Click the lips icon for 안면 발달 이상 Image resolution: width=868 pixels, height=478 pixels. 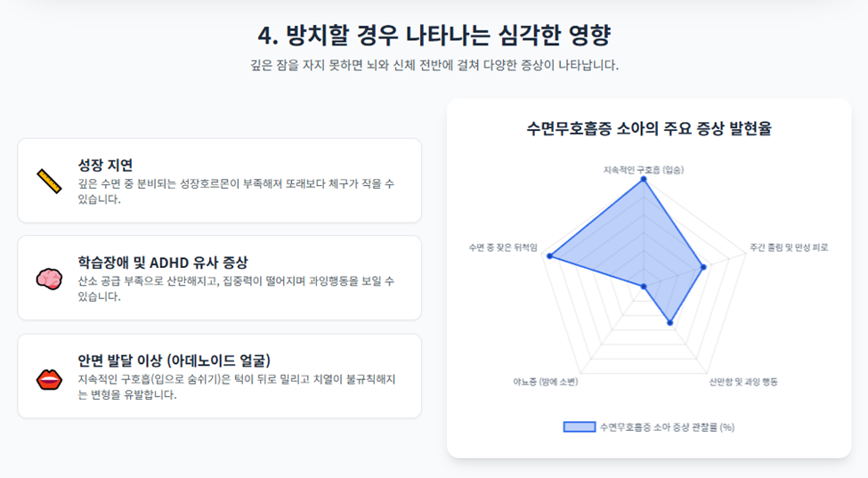[x=49, y=379]
